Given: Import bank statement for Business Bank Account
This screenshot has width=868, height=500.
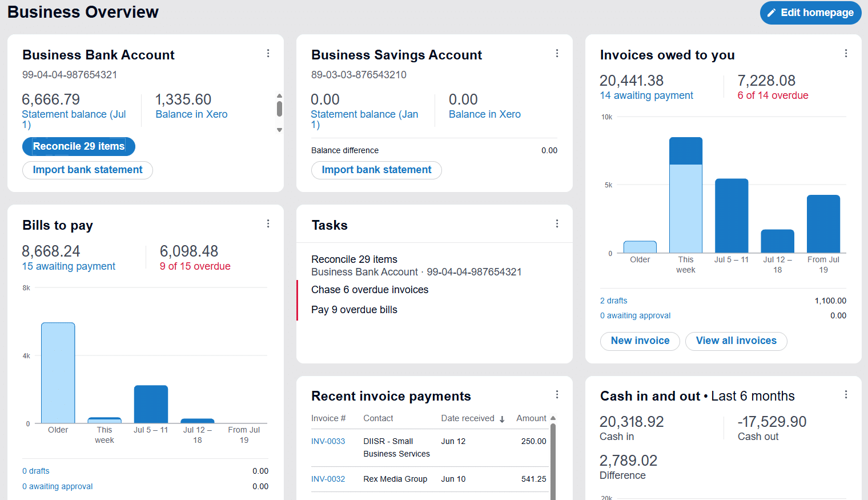Looking at the screenshot, I should point(87,170).
